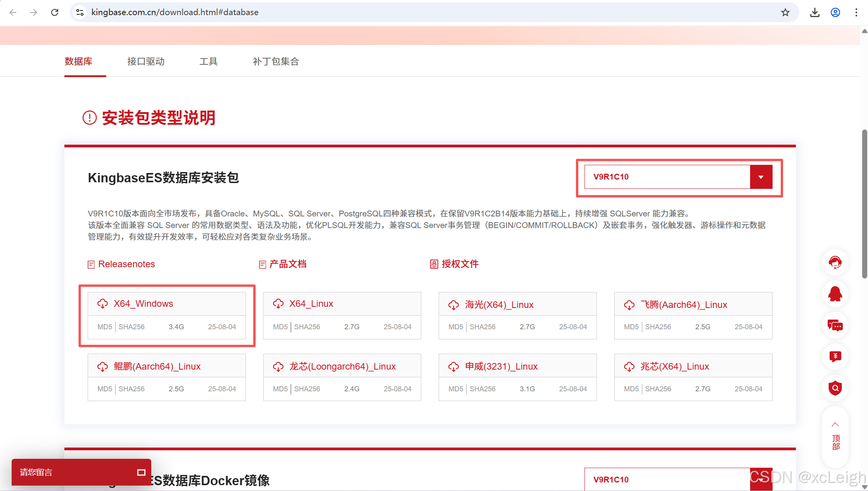This screenshot has height=491, width=868.
Task: Click the yen price inquiry icon
Action: tap(835, 356)
